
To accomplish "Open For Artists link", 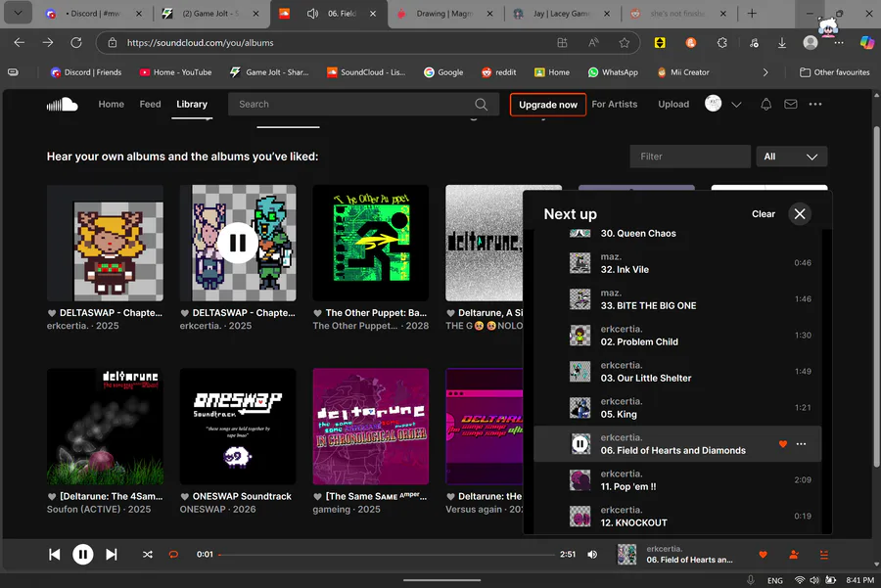I will 614,104.
